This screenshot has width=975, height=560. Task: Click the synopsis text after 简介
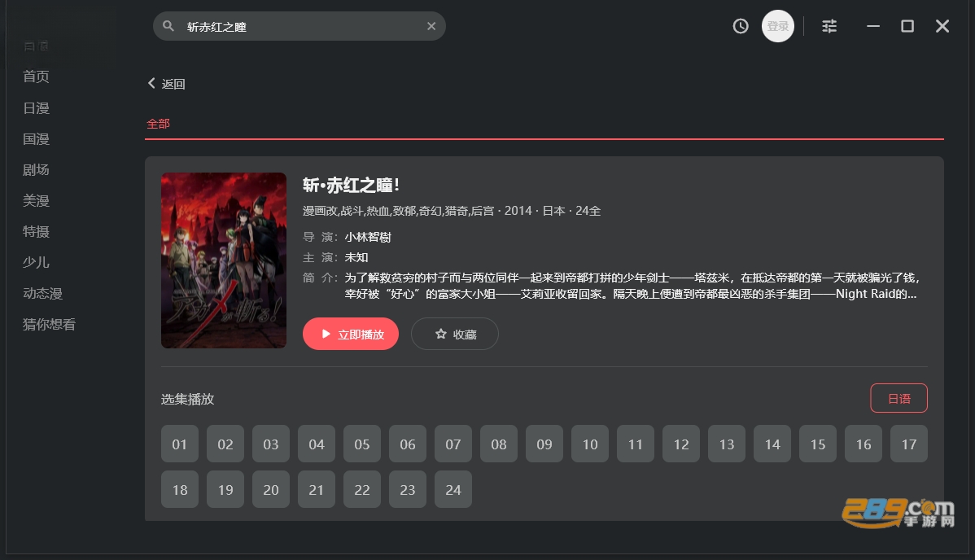click(x=632, y=286)
